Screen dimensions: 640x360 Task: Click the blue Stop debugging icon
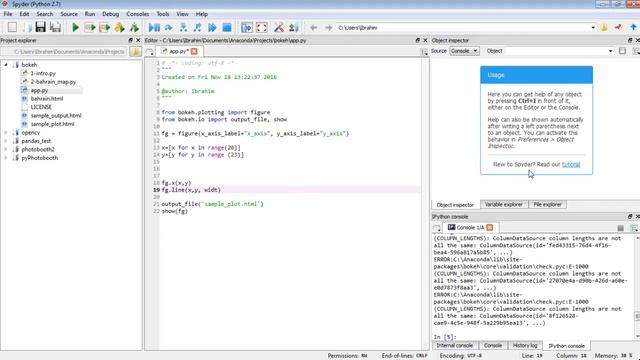pyautogui.click(x=227, y=27)
